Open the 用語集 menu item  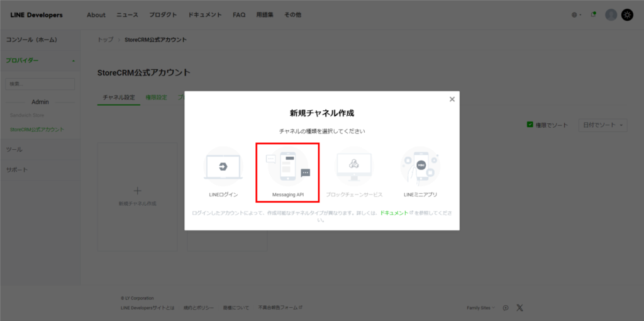pos(265,15)
